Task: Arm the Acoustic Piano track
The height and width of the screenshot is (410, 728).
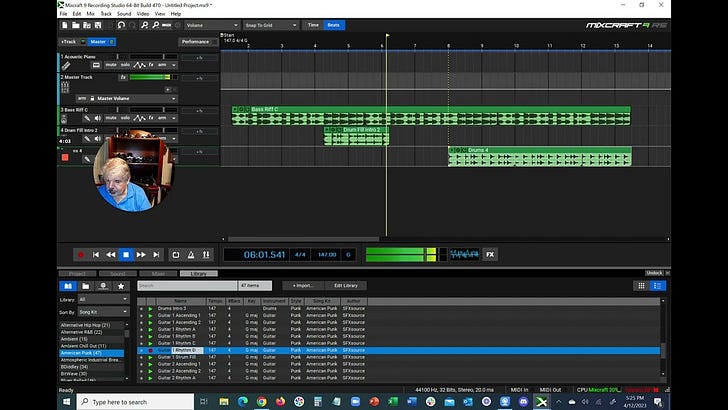Action: [162, 65]
